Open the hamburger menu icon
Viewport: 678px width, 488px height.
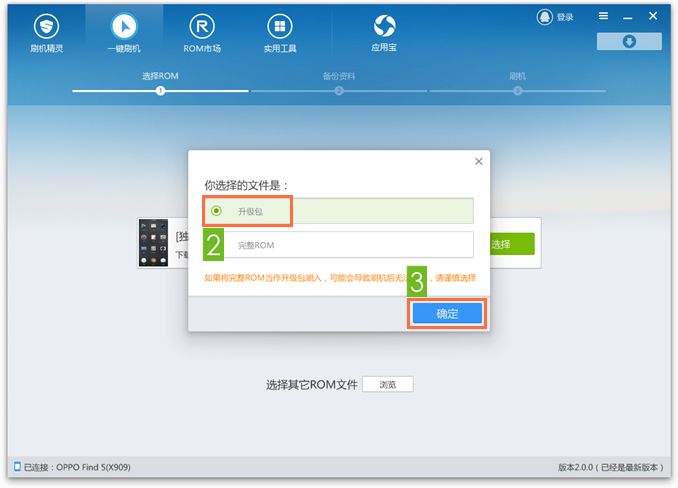[603, 16]
